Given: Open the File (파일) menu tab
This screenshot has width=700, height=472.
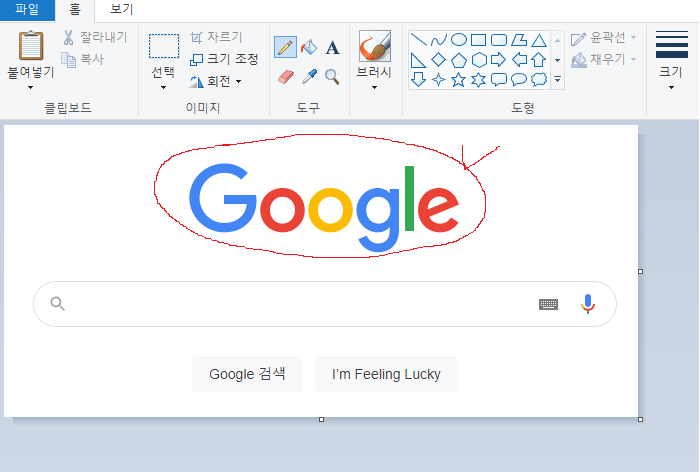Looking at the screenshot, I should (27, 10).
